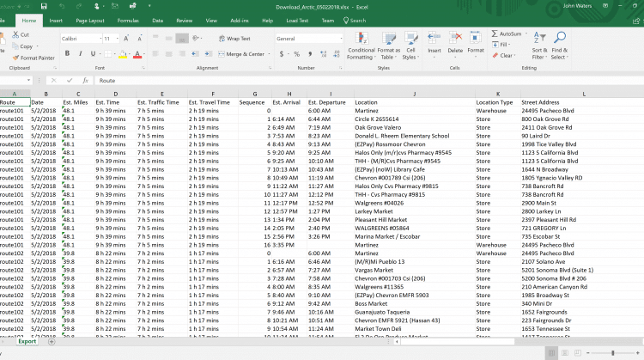Toggle Underline formatting
The height and width of the screenshot is (360, 644).
[94, 54]
